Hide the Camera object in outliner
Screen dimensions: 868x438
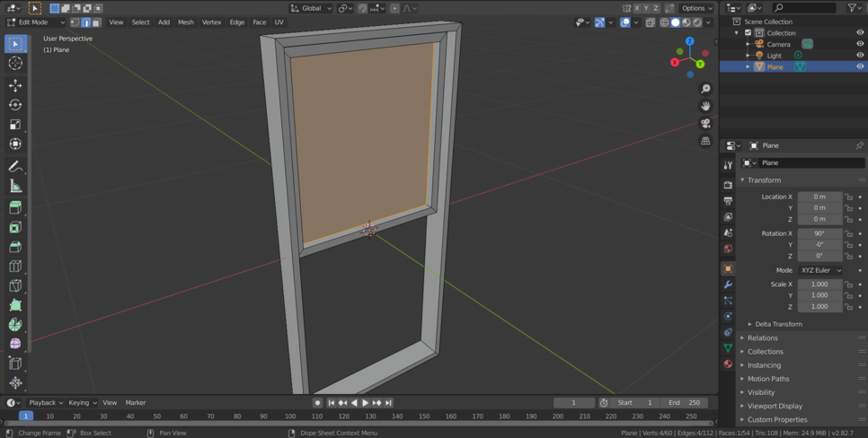tap(860, 44)
